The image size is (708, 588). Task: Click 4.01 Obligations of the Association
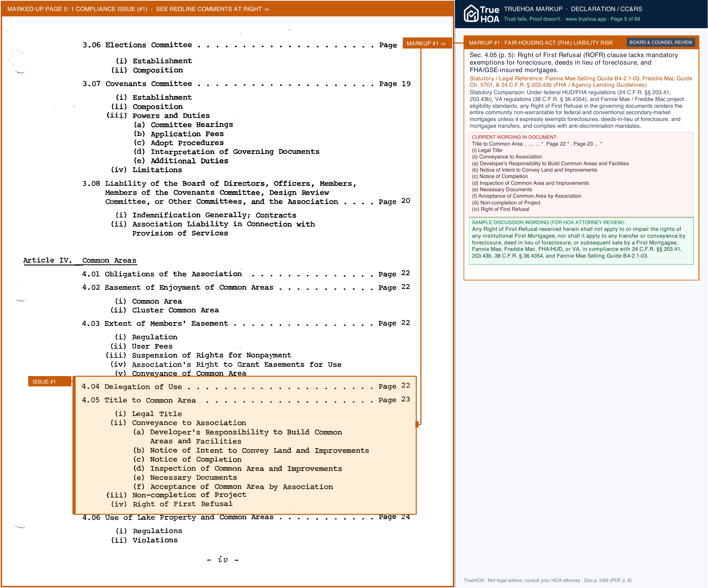point(246,274)
